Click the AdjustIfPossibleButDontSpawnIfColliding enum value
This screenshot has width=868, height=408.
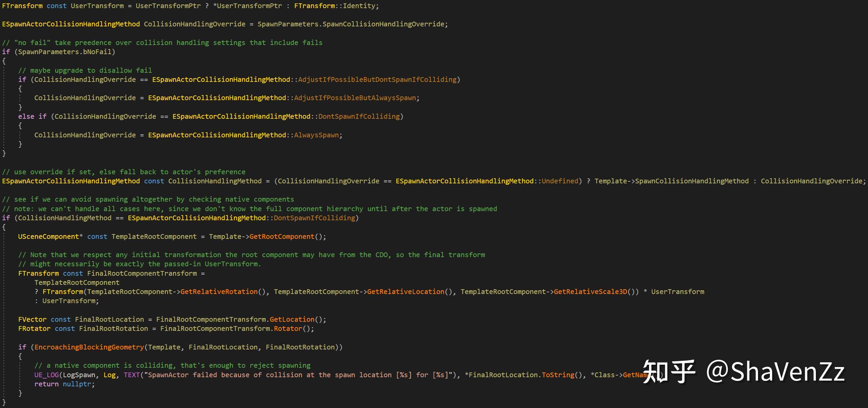(377, 80)
